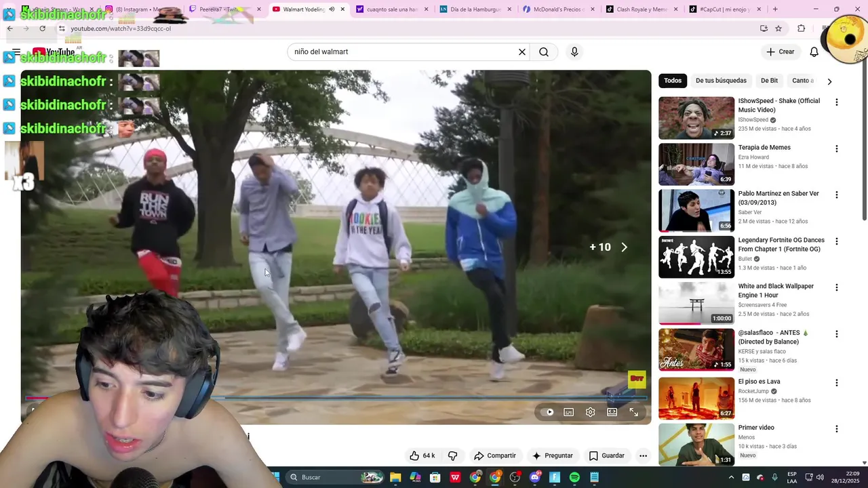Select the 'De tus búsquedas' filter chip
Image resolution: width=868 pixels, height=488 pixels.
(721, 81)
